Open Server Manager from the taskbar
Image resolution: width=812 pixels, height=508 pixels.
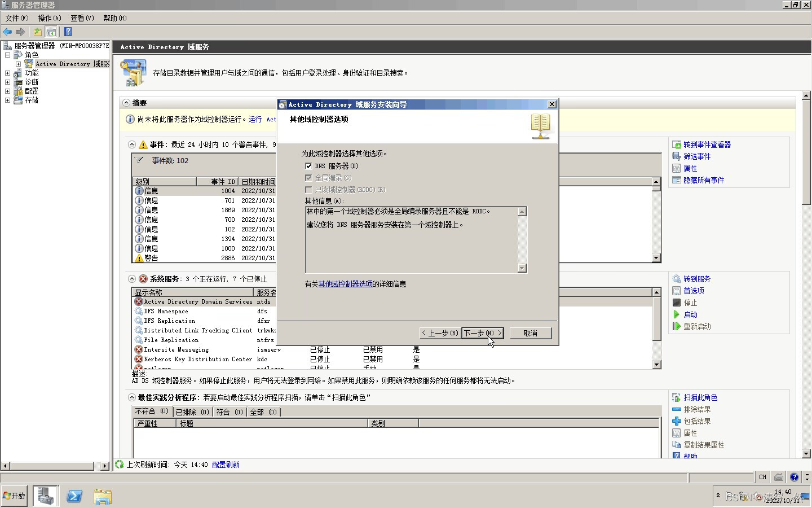(x=46, y=496)
